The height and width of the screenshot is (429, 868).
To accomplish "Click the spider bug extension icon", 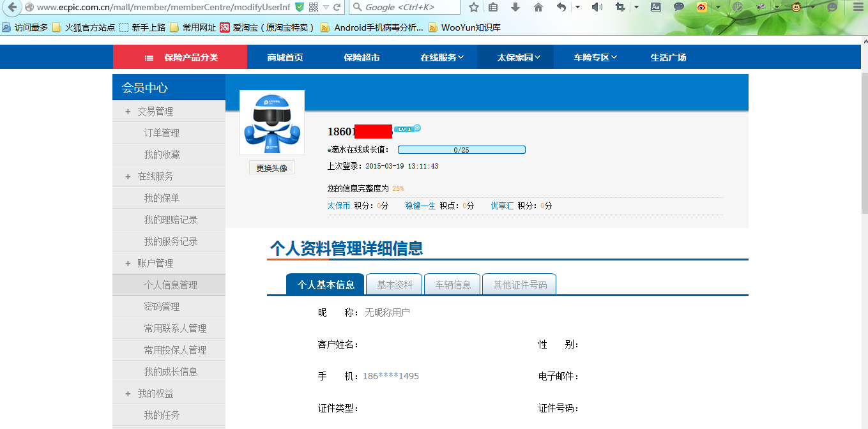I will pos(761,7).
